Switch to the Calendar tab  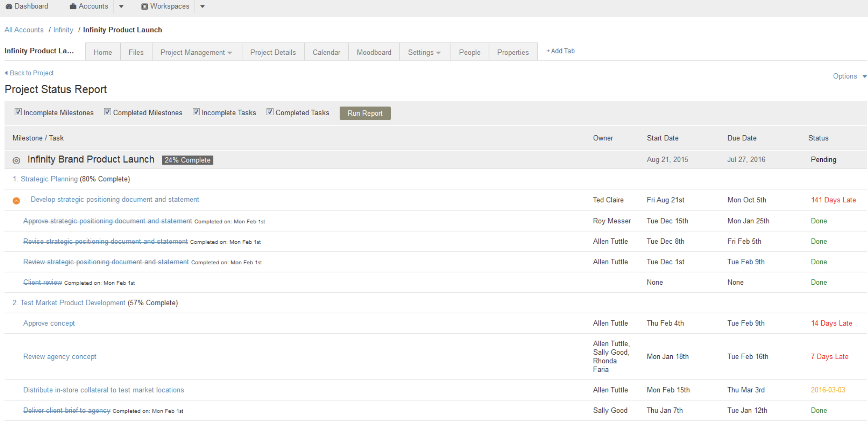[326, 52]
